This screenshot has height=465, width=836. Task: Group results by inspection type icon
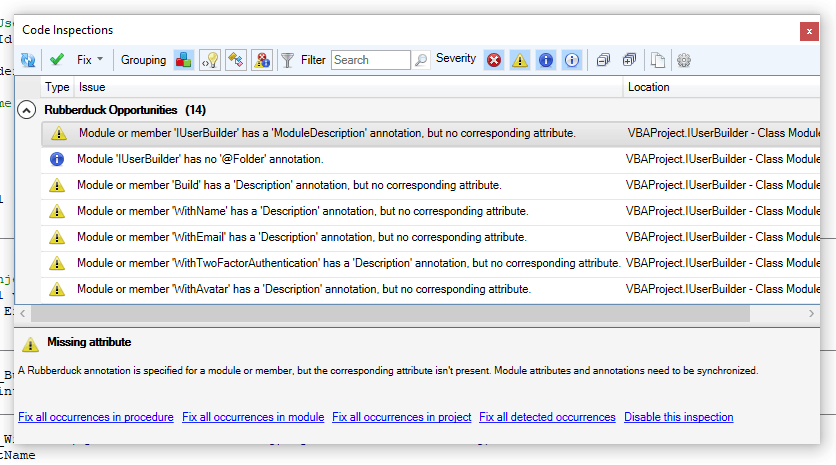pos(184,60)
